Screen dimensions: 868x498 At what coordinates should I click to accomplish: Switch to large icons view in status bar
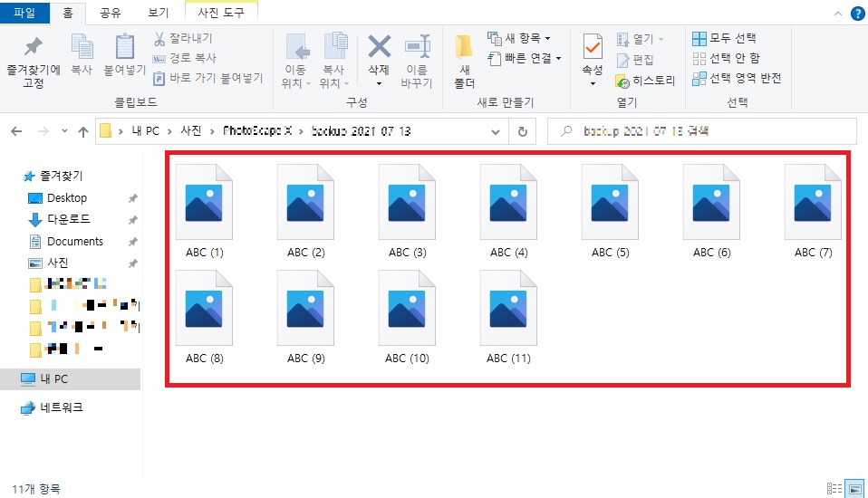tap(855, 489)
